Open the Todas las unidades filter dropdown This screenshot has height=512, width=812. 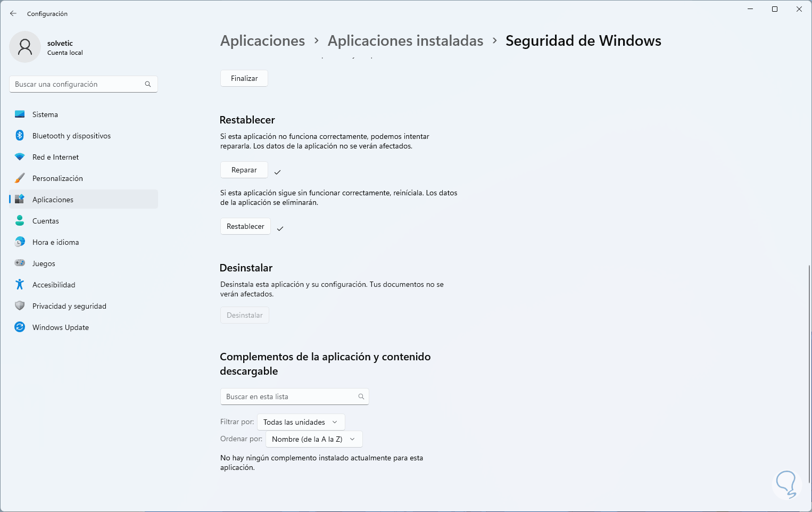coord(301,422)
